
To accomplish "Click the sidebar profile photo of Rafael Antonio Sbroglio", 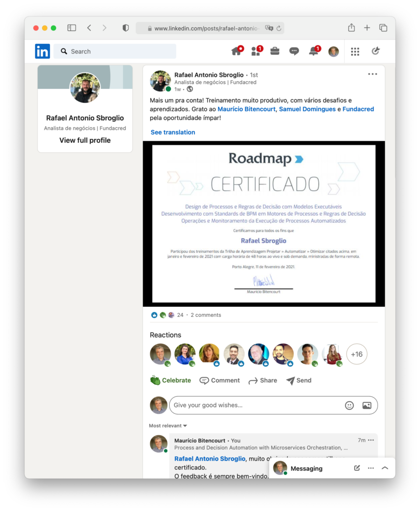I will [85, 88].
